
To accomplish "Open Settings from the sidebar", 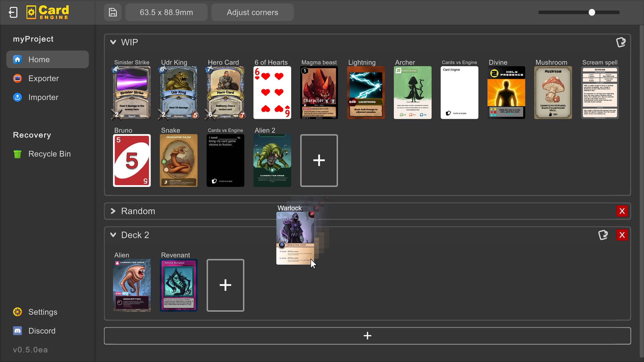I will 43,312.
